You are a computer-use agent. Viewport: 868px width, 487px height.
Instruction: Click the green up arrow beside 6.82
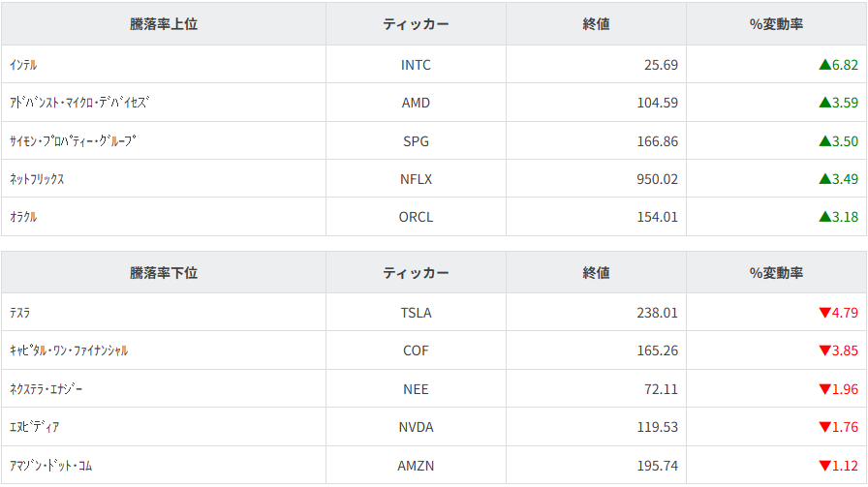pyautogui.click(x=825, y=65)
